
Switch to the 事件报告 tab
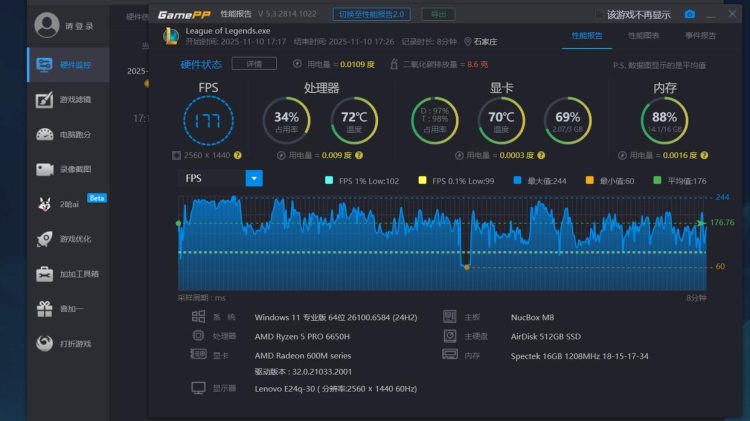[700, 36]
